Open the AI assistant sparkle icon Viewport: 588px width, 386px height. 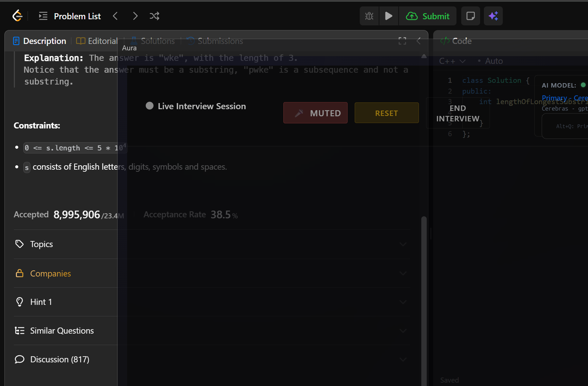493,16
